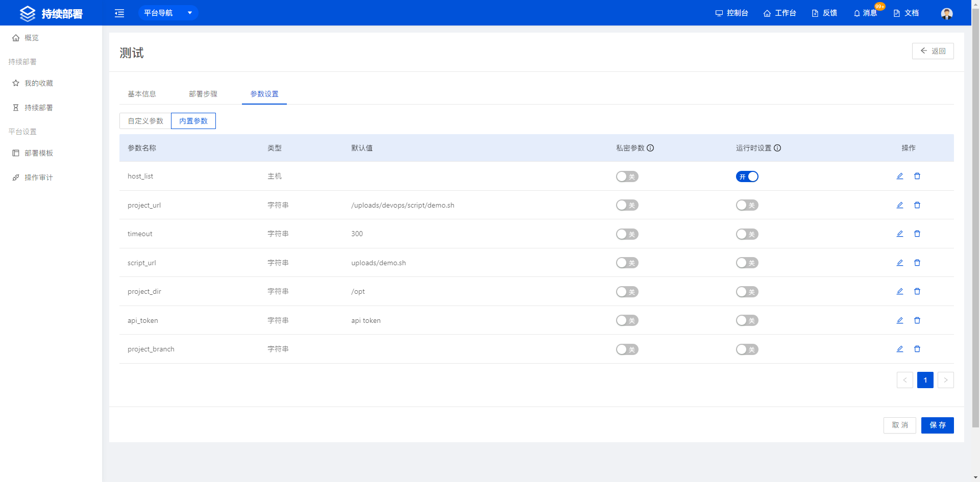Viewport: 980px width, 482px height.
Task: Open 反馈 in the top bar
Action: [x=824, y=13]
